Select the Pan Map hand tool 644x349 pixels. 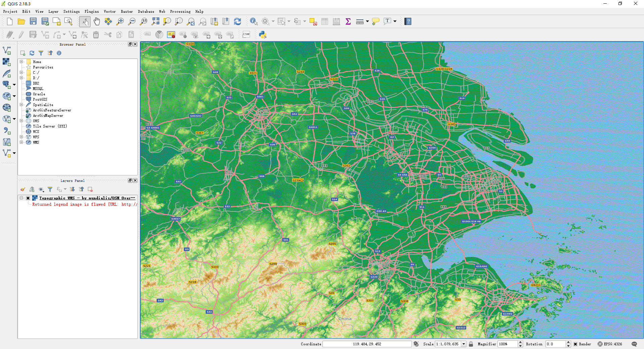click(97, 22)
